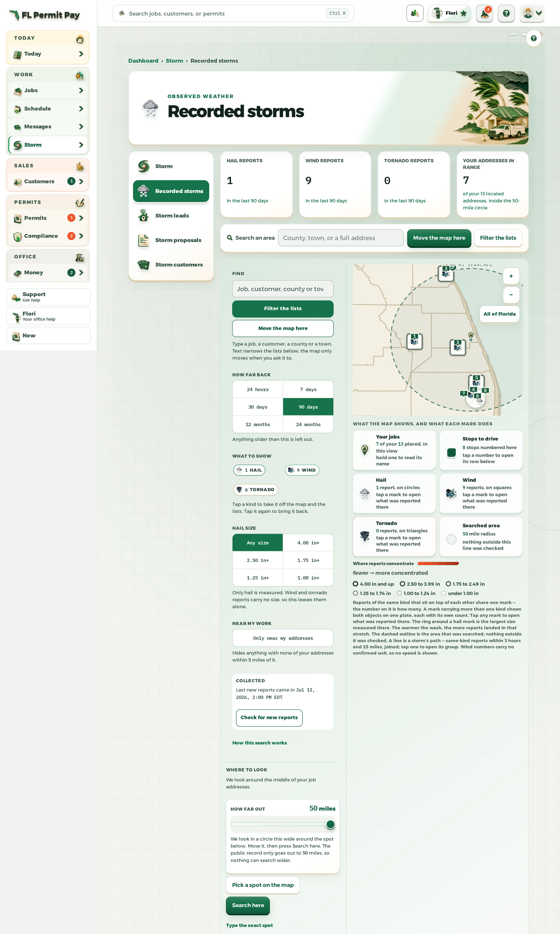The height and width of the screenshot is (934, 560).
Task: Go to Recorded storms in storm menu
Action: (171, 191)
